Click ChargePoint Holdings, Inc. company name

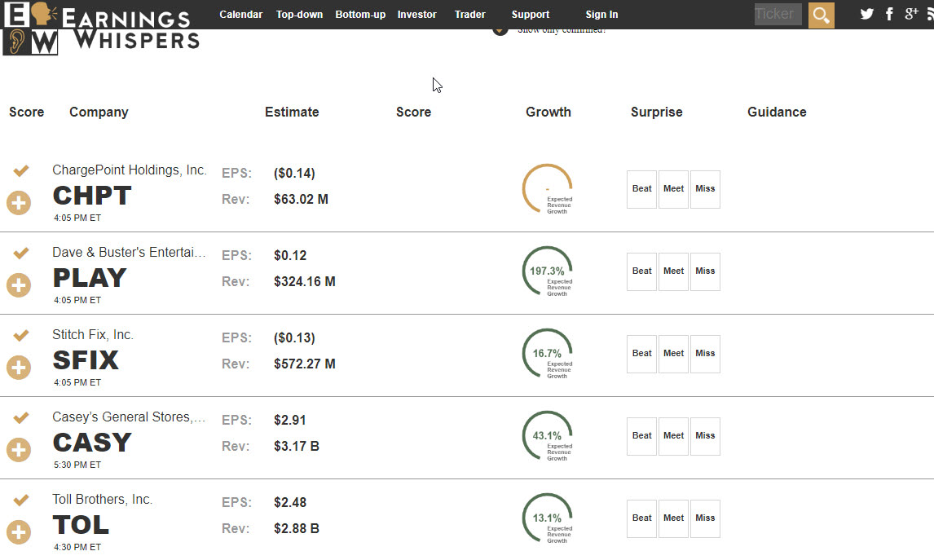130,170
